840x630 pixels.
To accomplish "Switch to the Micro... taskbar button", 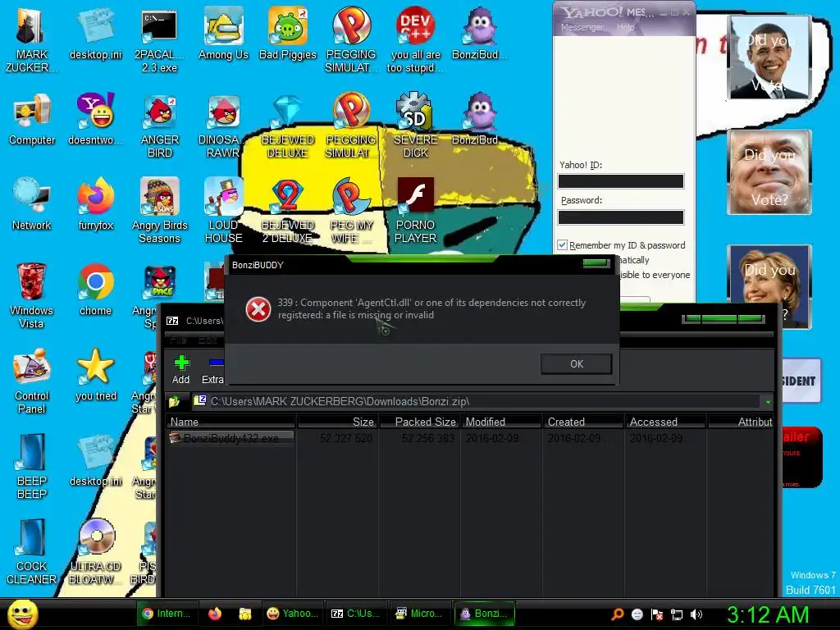I will point(419,614).
